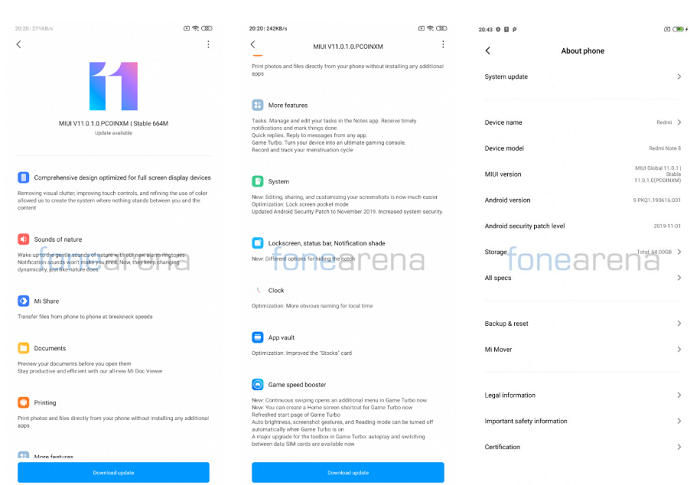Tap the Documents folder icon
This screenshot has height=485, width=700.
23,348
